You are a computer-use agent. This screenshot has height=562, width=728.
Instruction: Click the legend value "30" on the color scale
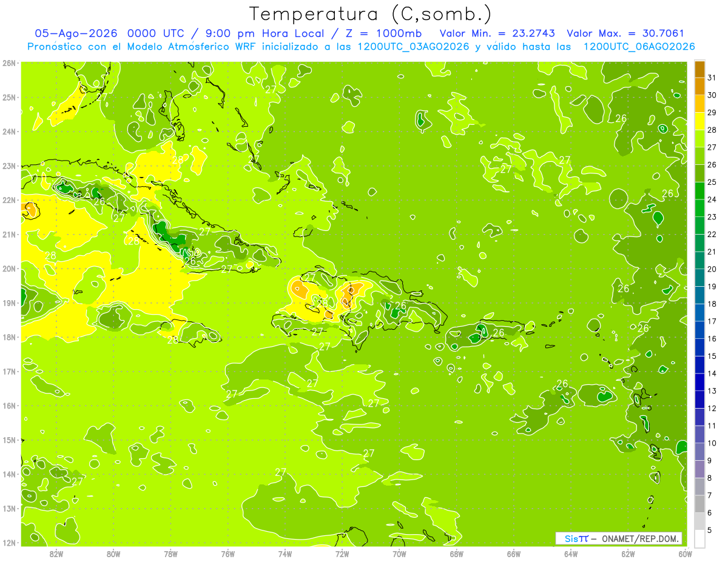[x=712, y=95]
